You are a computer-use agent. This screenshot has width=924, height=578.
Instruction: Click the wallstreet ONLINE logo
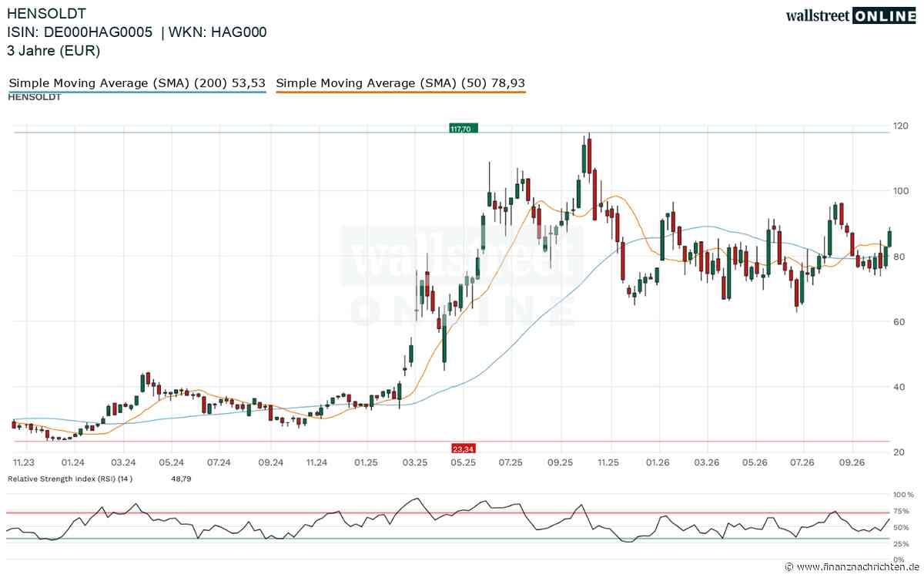(850, 15)
